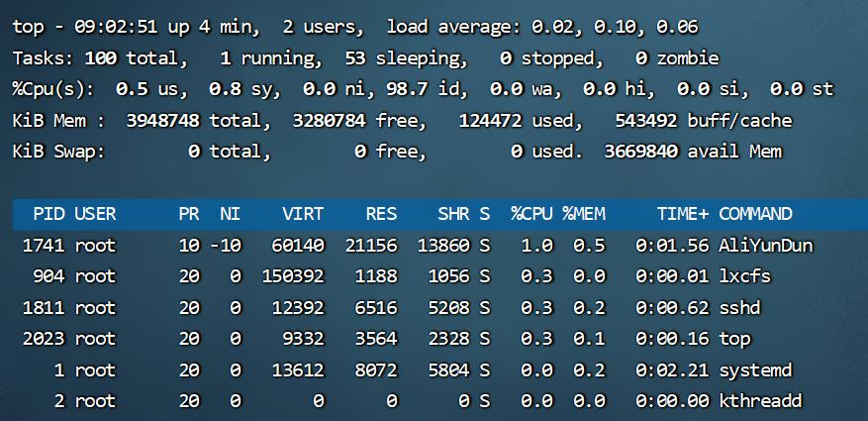Select the kthreadd command name
868x421 pixels.
760,401
